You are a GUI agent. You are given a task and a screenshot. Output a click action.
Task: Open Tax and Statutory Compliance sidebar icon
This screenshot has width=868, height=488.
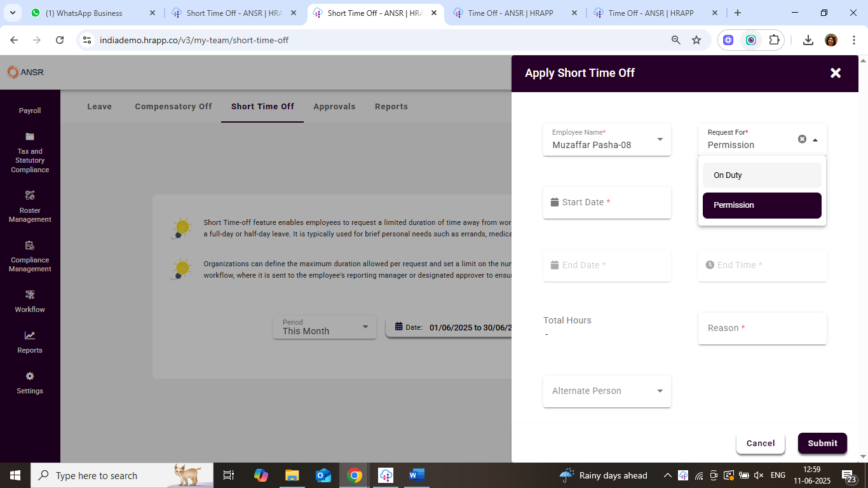pos(30,137)
